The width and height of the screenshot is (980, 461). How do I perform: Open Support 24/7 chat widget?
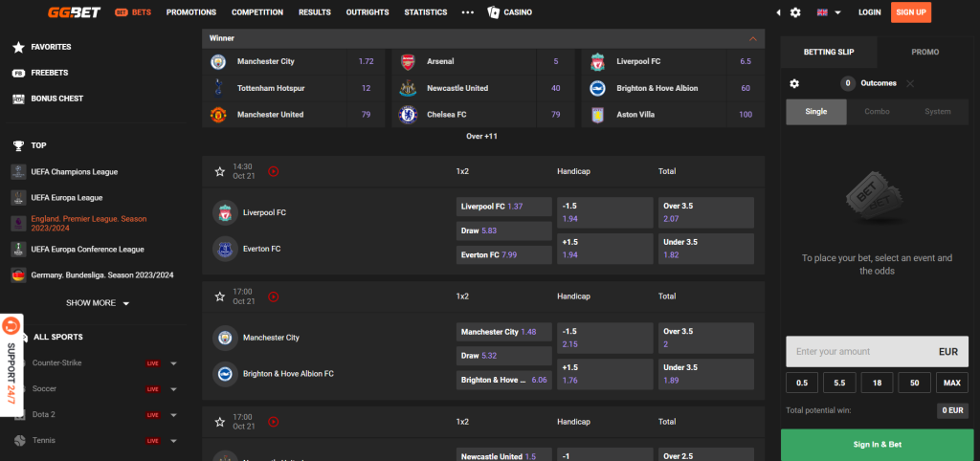11,364
